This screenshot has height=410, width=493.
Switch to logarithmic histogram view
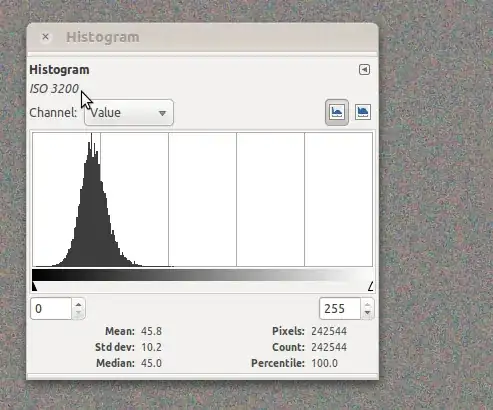pyautogui.click(x=363, y=112)
